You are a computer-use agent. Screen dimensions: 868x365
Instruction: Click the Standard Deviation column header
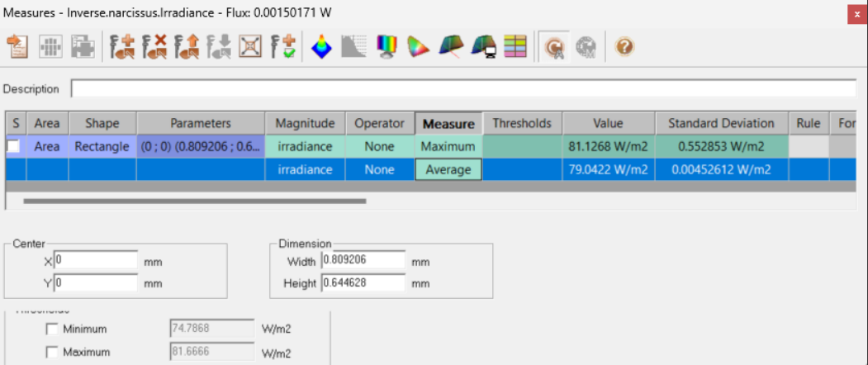point(721,123)
